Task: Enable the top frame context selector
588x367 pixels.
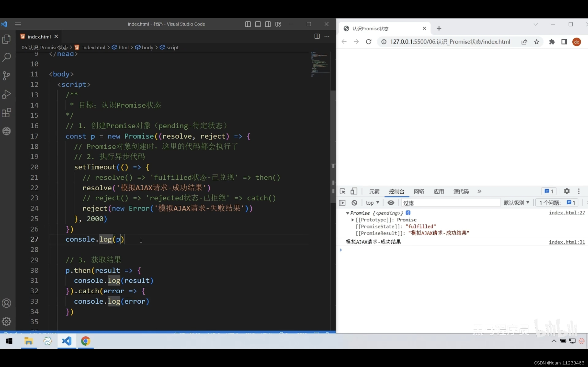Action: (371, 203)
